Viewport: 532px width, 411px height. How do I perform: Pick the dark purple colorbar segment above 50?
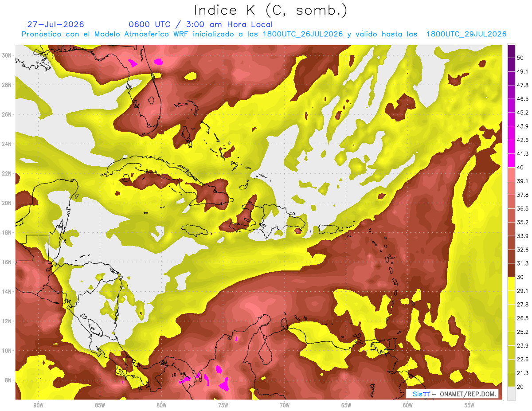[x=512, y=51]
